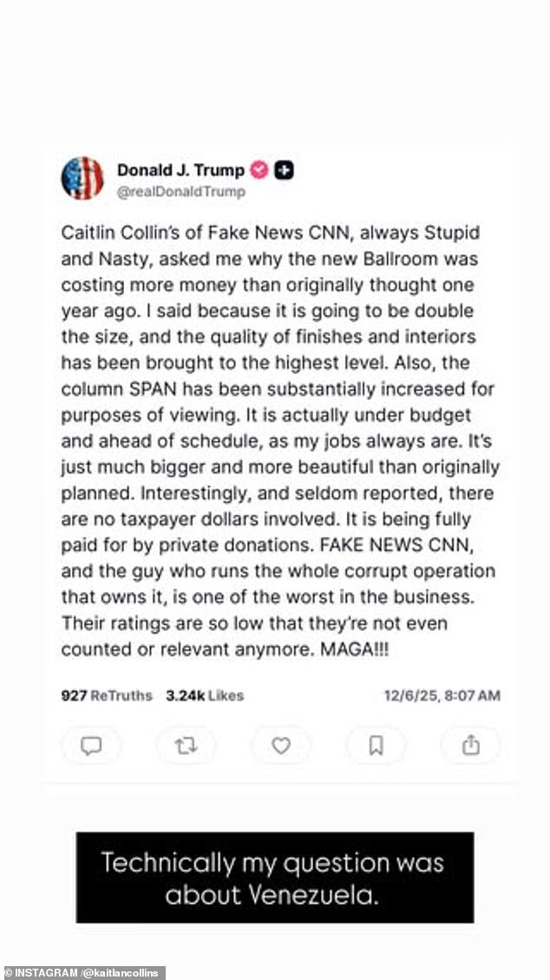The height and width of the screenshot is (980, 550).
Task: Open the flag-patterned profile avatar
Action: pos(82,179)
